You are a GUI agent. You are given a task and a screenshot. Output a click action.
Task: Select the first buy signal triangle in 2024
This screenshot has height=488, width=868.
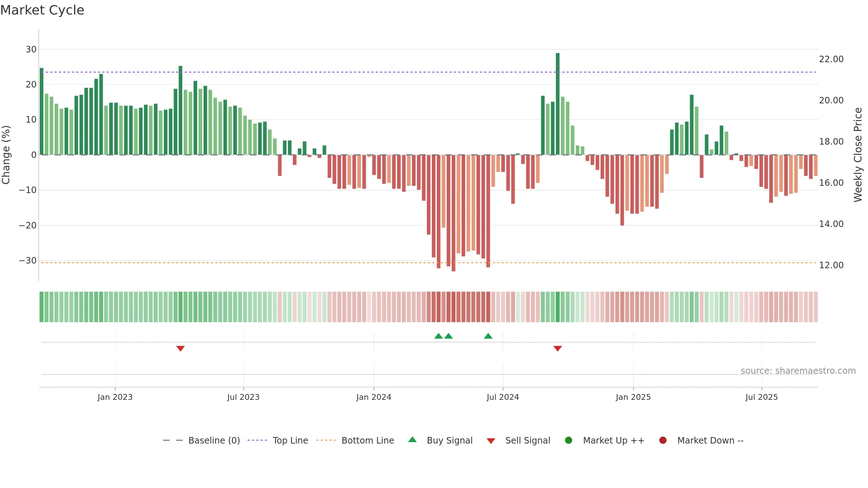click(438, 336)
